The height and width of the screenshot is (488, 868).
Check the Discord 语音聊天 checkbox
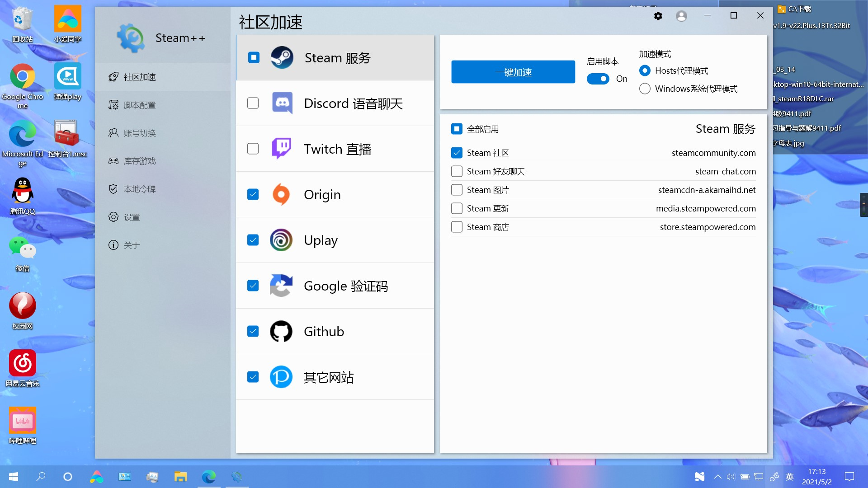pyautogui.click(x=253, y=103)
